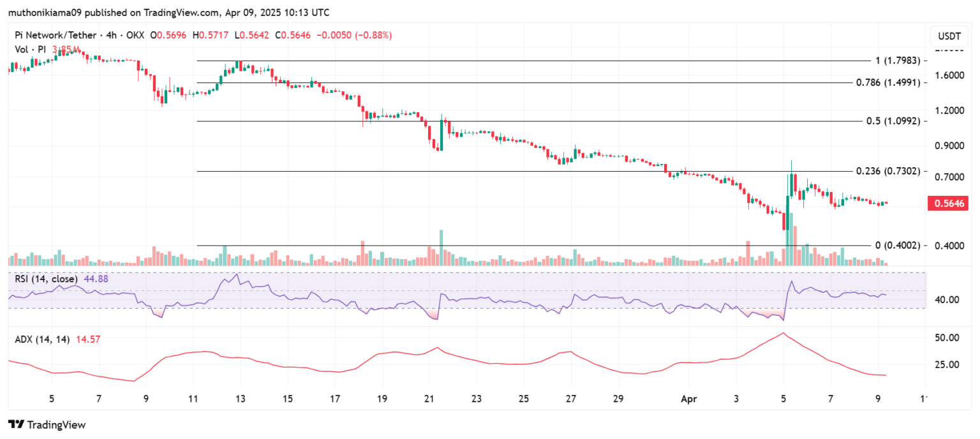Click the 0.786 (1.4991) Fibonacci label
Screen dimensions: 980x439
[x=888, y=82]
